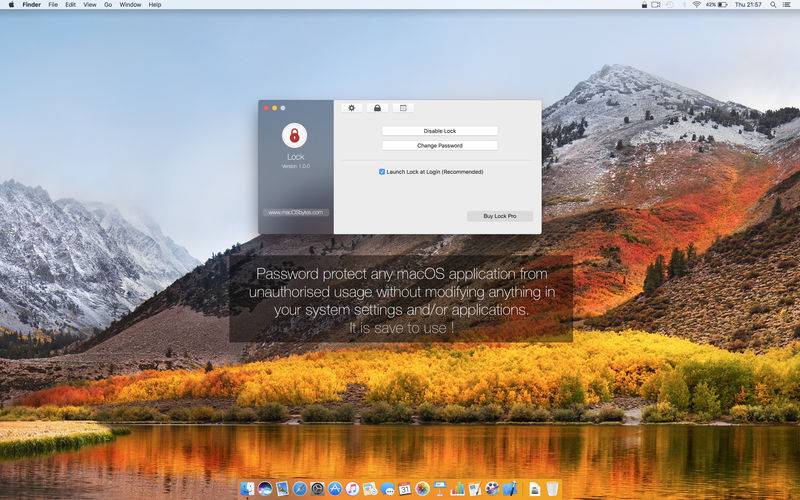Launch Safari from the Dock
Image resolution: width=800 pixels, height=500 pixels.
coord(299,488)
